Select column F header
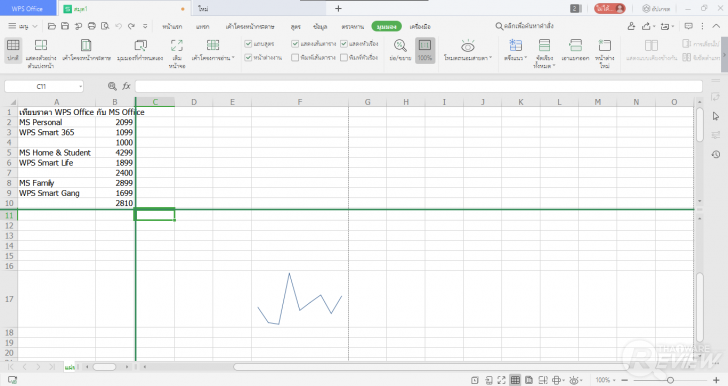 [300, 102]
